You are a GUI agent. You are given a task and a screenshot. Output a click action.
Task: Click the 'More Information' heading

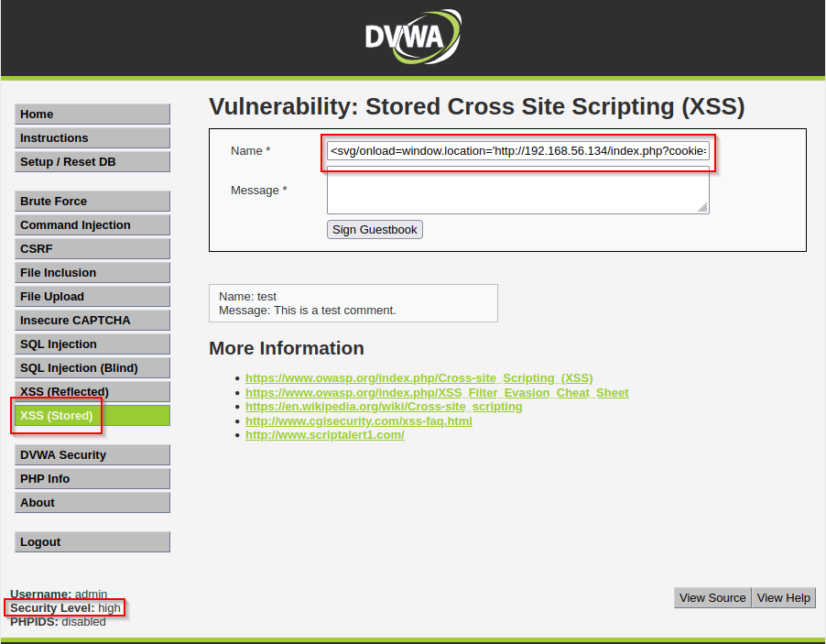[x=287, y=348]
